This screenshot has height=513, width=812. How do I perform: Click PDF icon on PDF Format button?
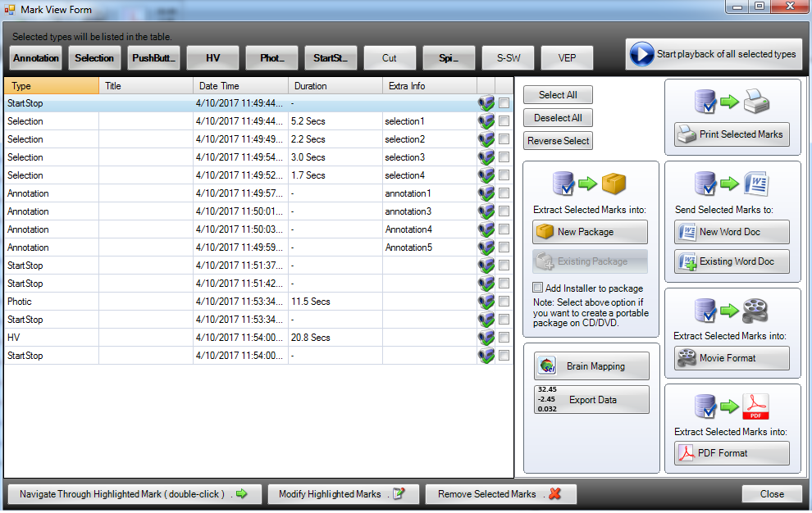tap(687, 453)
